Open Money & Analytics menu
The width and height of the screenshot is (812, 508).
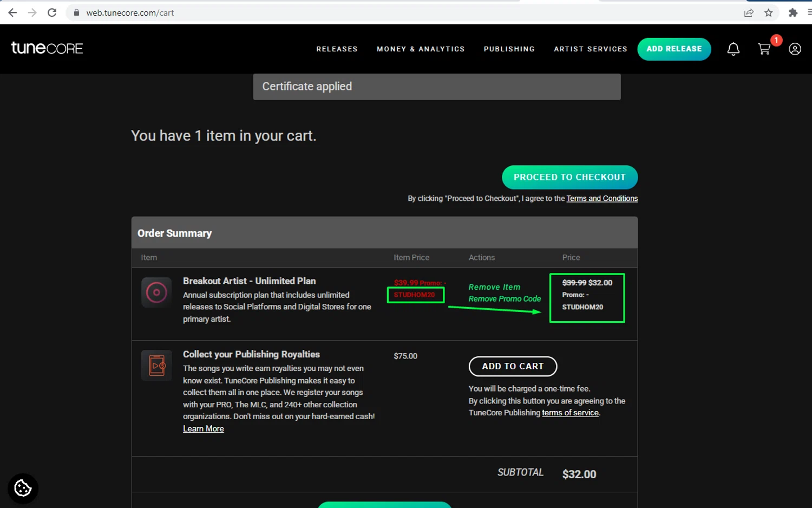[421, 49]
